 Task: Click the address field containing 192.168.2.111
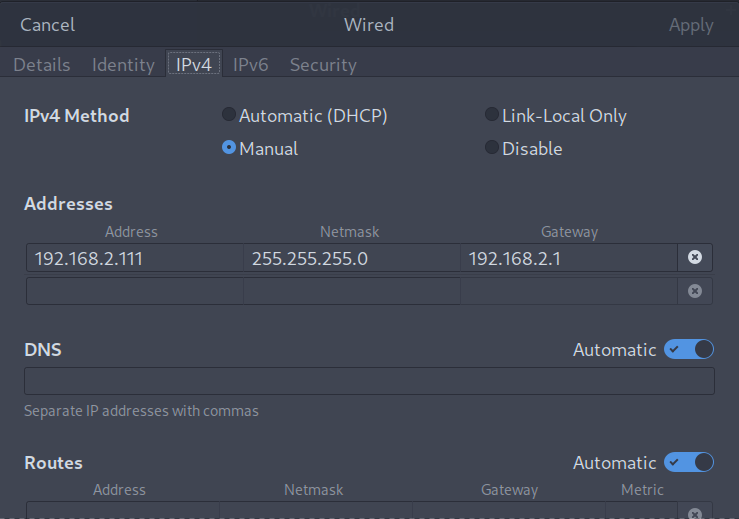point(135,258)
